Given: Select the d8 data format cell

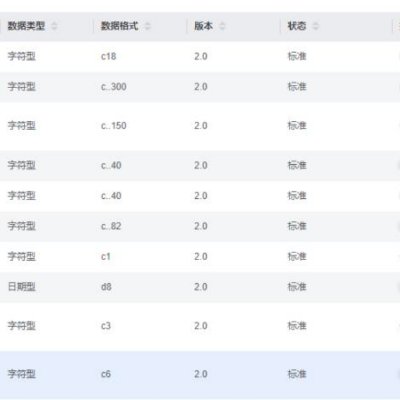Looking at the screenshot, I should click(106, 287).
